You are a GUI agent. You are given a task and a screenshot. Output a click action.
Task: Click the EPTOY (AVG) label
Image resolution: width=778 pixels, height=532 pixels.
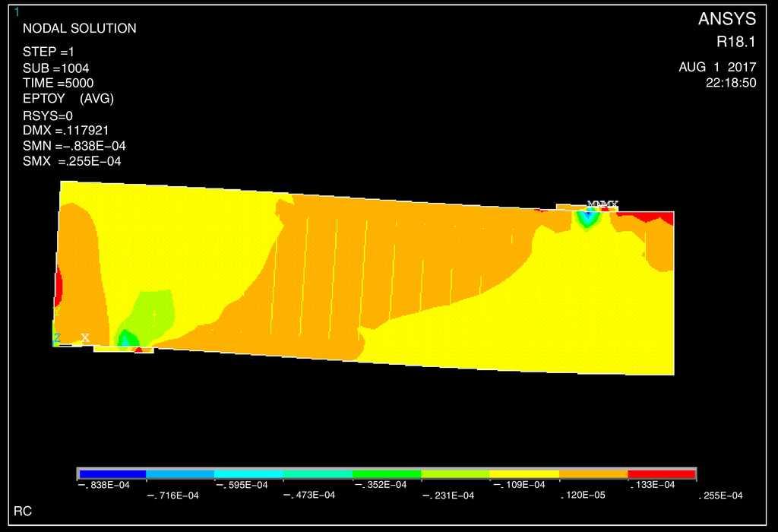(x=68, y=99)
